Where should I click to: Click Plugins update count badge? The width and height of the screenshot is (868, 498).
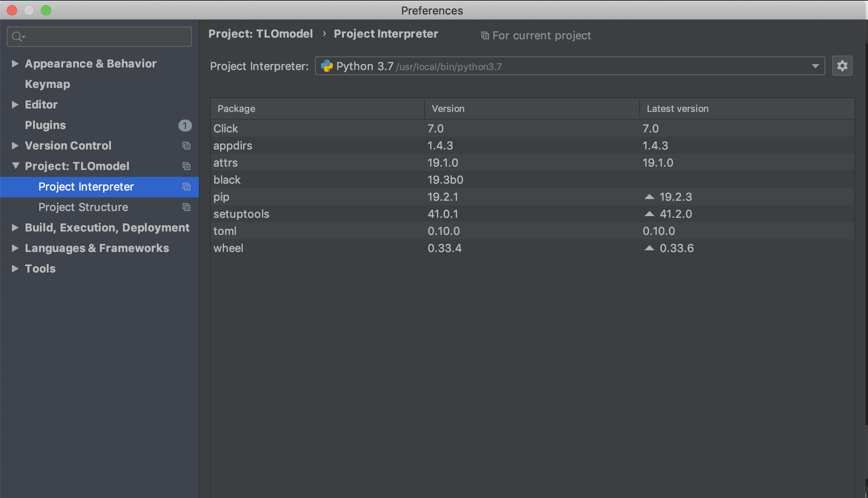coord(185,125)
